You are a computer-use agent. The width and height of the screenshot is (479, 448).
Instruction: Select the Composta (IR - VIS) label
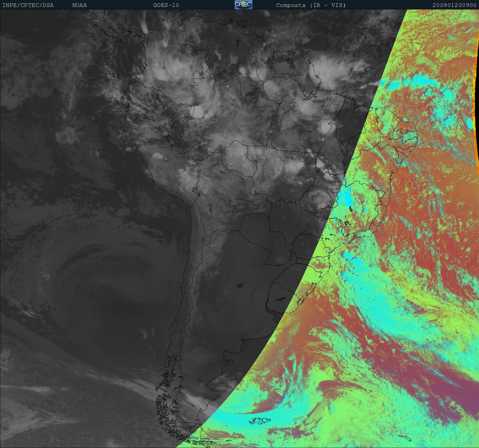pos(311,5)
